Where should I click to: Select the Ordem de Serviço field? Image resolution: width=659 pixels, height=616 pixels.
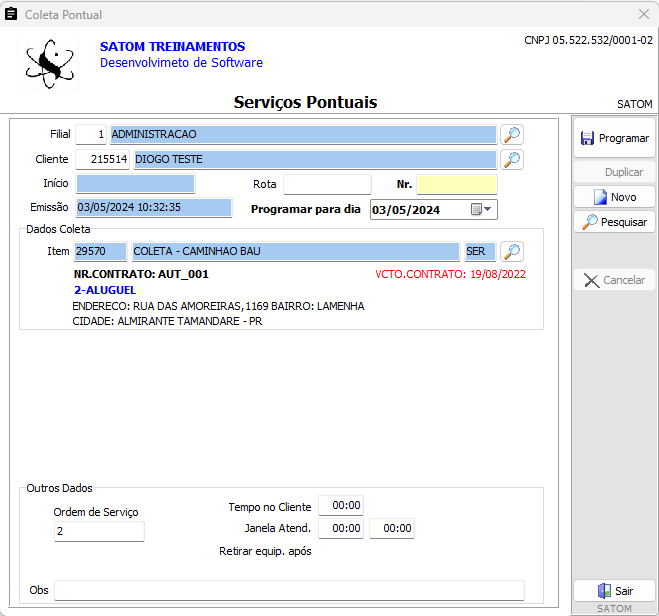[99, 532]
